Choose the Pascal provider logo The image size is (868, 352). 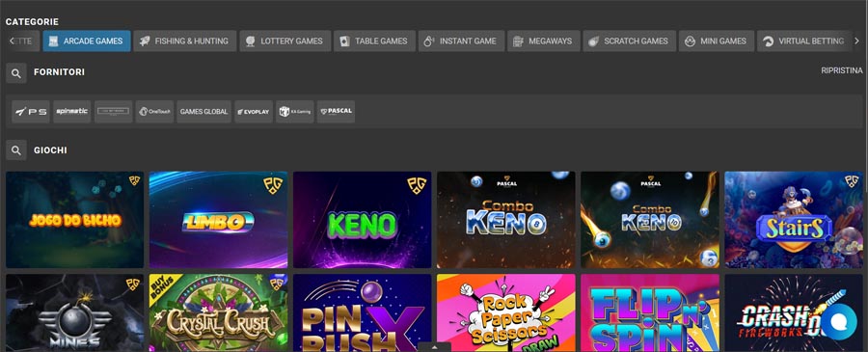pos(336,112)
